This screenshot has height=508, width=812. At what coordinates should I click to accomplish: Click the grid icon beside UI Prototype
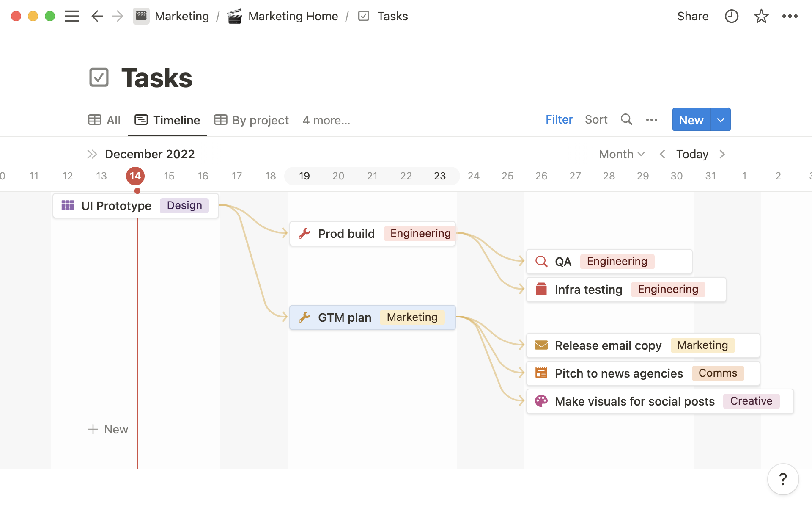(x=68, y=205)
